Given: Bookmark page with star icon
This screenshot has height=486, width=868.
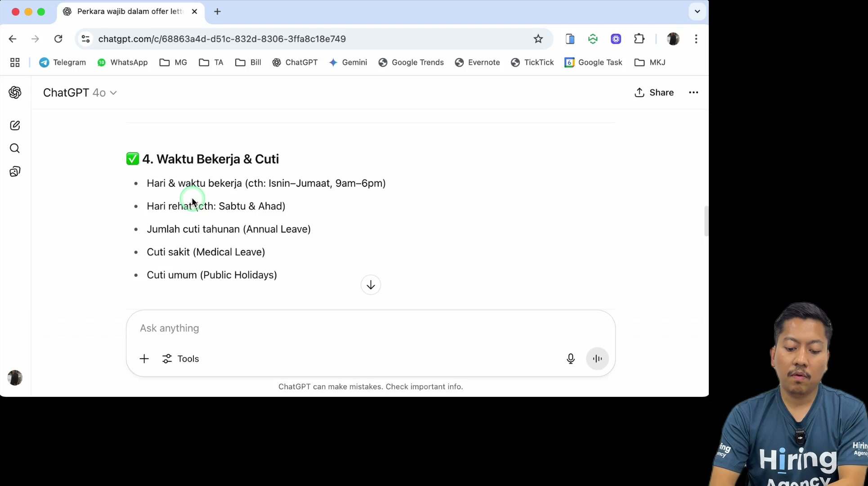Looking at the screenshot, I should click(x=538, y=39).
